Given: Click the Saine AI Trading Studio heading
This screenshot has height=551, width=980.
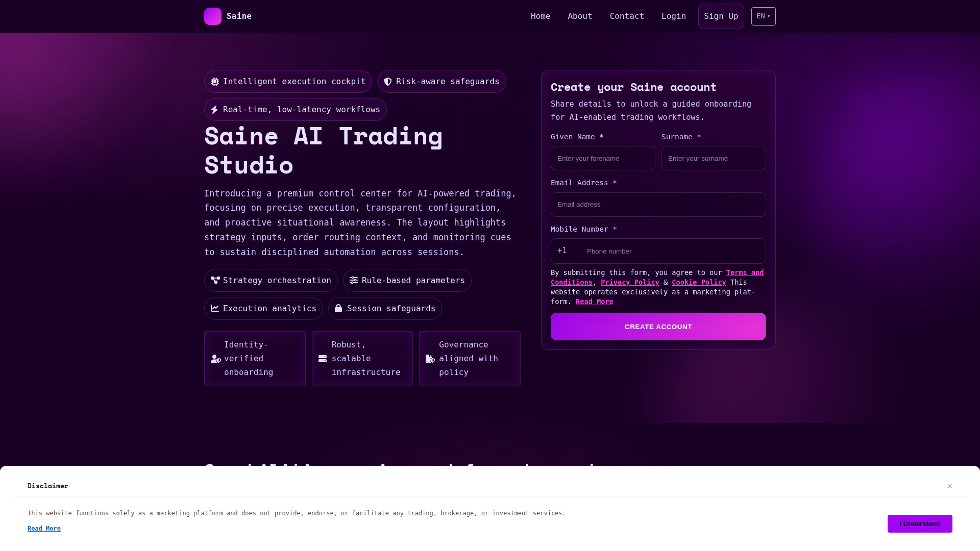Looking at the screenshot, I should [x=324, y=151].
